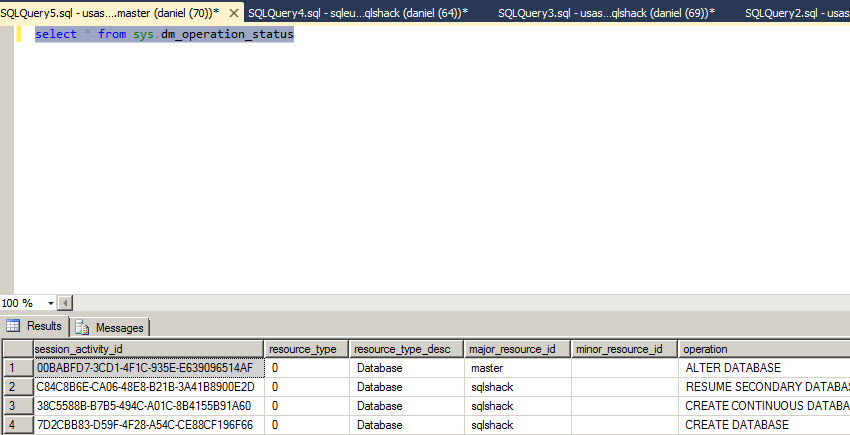Image resolution: width=850 pixels, height=435 pixels.
Task: Open the Messages tab
Action: tap(111, 328)
